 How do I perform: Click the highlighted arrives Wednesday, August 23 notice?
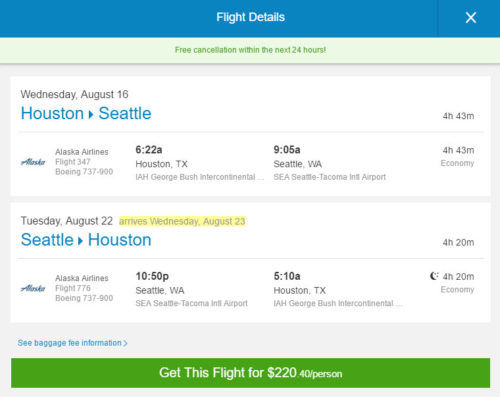[182, 221]
